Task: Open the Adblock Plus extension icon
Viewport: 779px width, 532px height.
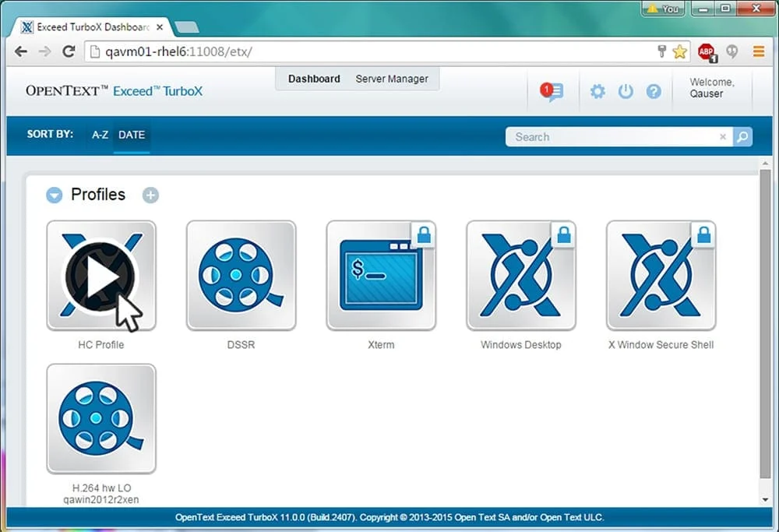Action: tap(707, 51)
